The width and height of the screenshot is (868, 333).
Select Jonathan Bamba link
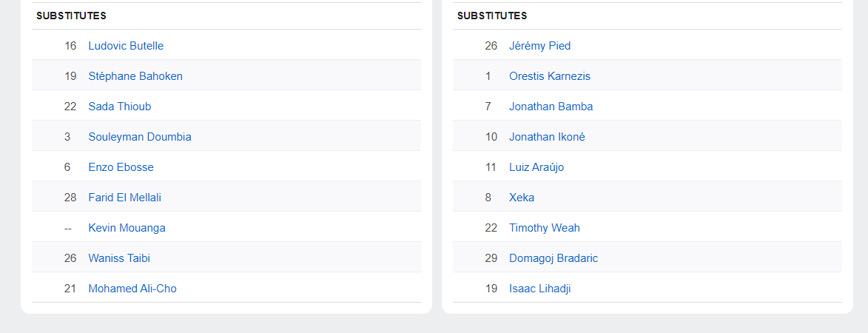[x=551, y=107]
